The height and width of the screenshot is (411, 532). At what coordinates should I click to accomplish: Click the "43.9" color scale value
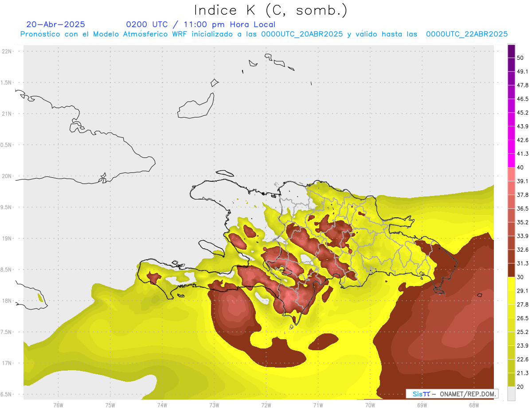coord(523,126)
